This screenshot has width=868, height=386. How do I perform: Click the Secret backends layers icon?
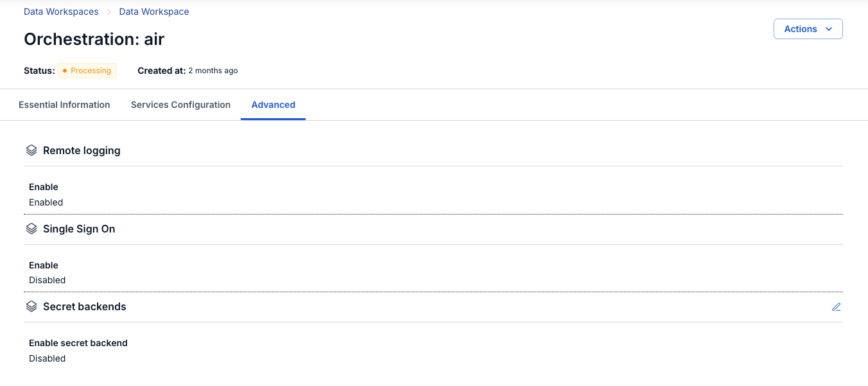point(31,306)
